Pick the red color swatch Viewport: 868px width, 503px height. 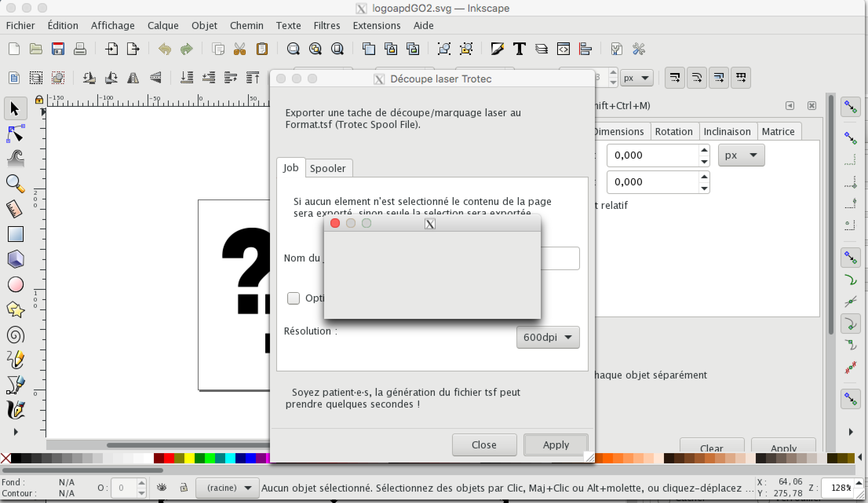169,458
